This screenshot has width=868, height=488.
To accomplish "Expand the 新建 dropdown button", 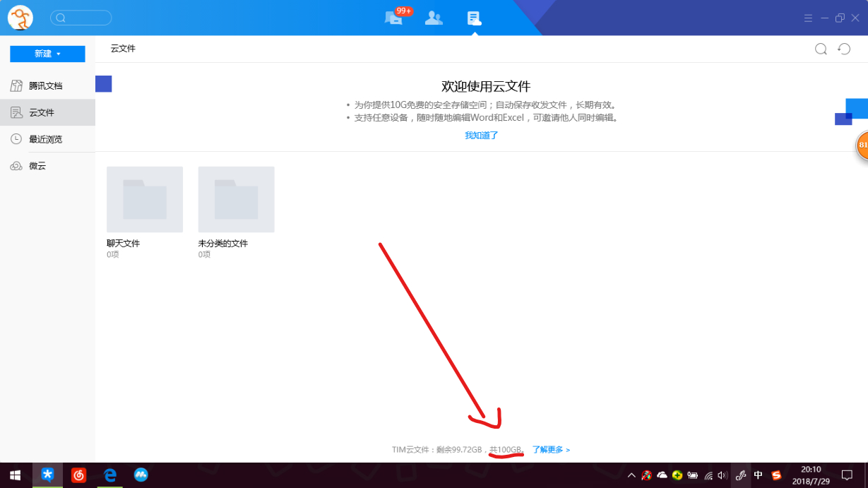I will tap(47, 54).
